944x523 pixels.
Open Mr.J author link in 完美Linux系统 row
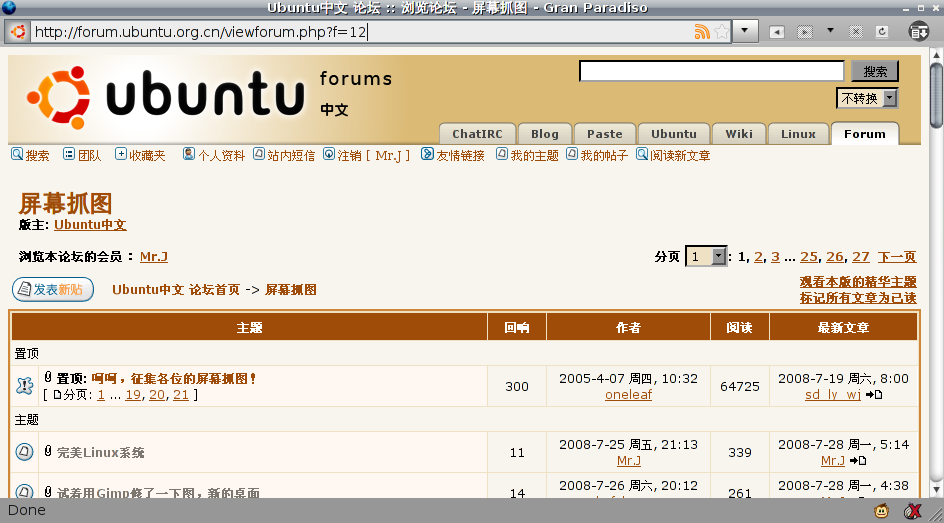point(629,461)
